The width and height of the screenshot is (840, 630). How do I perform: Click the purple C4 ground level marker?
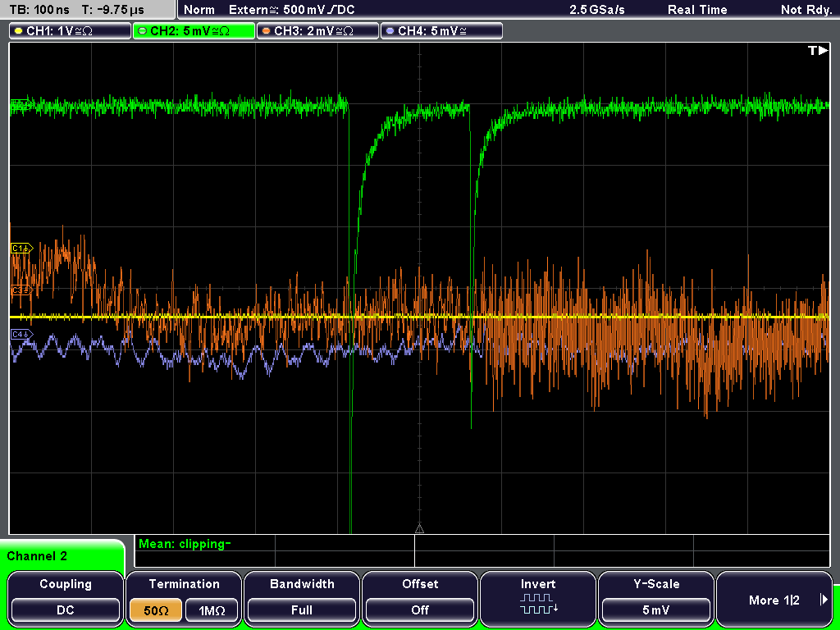22,335
